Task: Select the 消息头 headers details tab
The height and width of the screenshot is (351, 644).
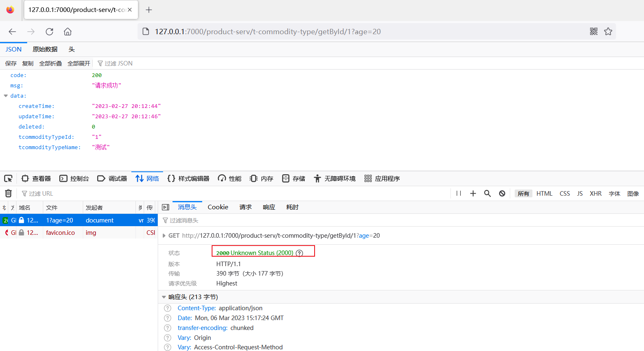Action: click(x=187, y=207)
